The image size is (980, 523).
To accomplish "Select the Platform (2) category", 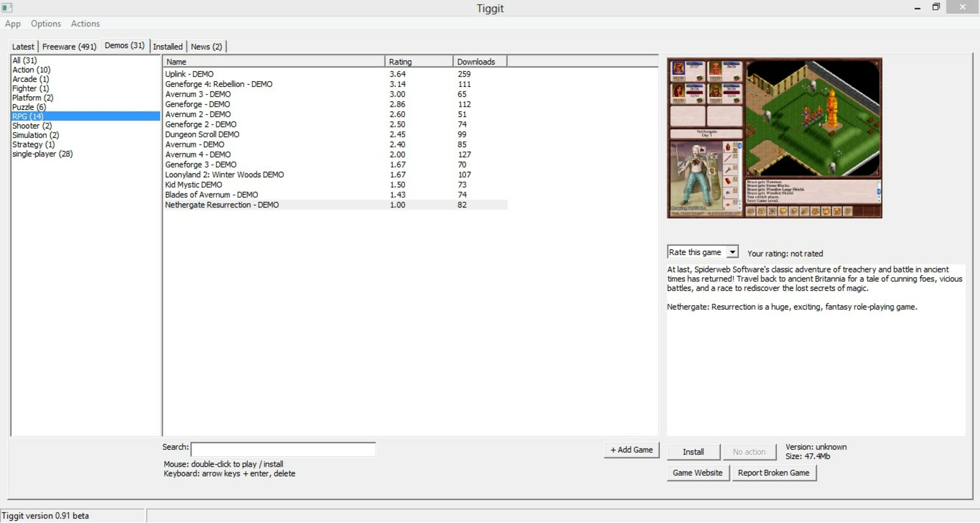I will [x=86, y=97].
